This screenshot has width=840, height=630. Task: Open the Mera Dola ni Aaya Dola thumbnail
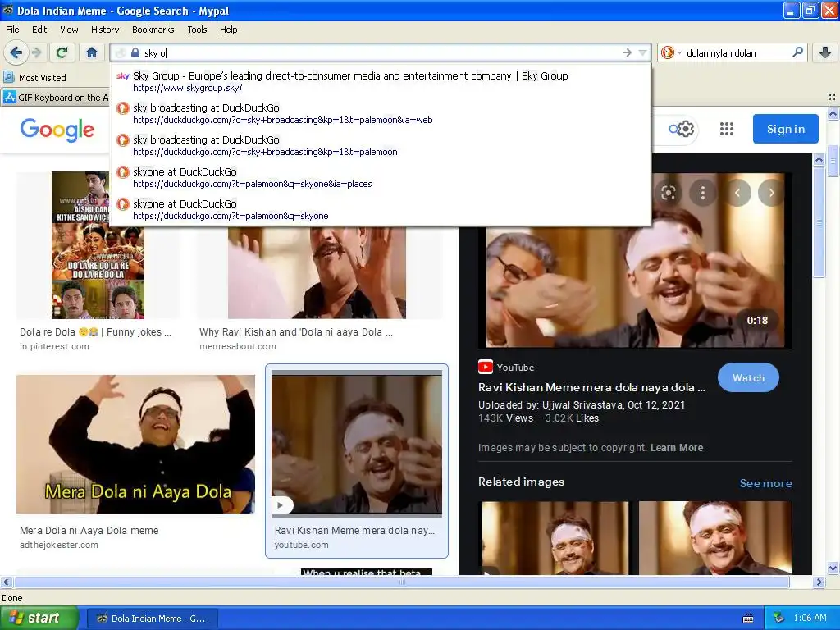135,444
